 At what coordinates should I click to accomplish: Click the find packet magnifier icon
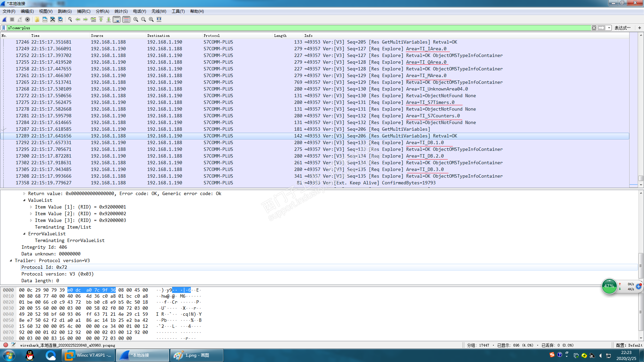click(x=70, y=19)
